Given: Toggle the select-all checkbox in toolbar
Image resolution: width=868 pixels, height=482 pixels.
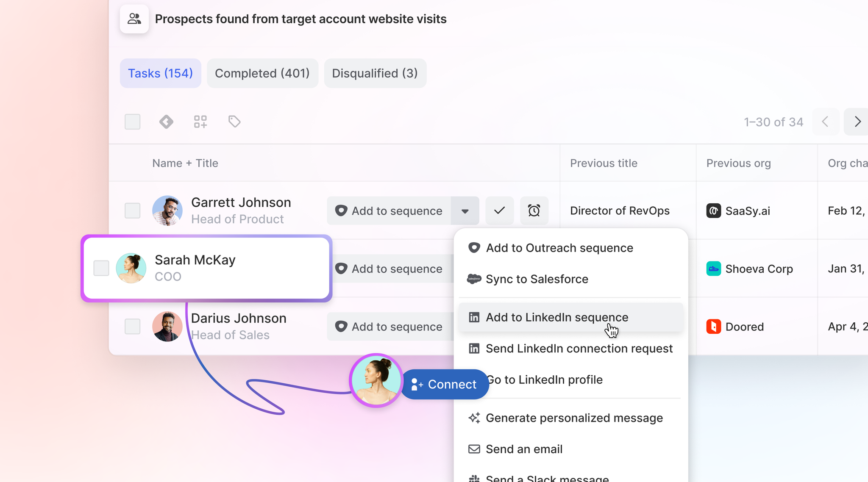Looking at the screenshot, I should [132, 122].
